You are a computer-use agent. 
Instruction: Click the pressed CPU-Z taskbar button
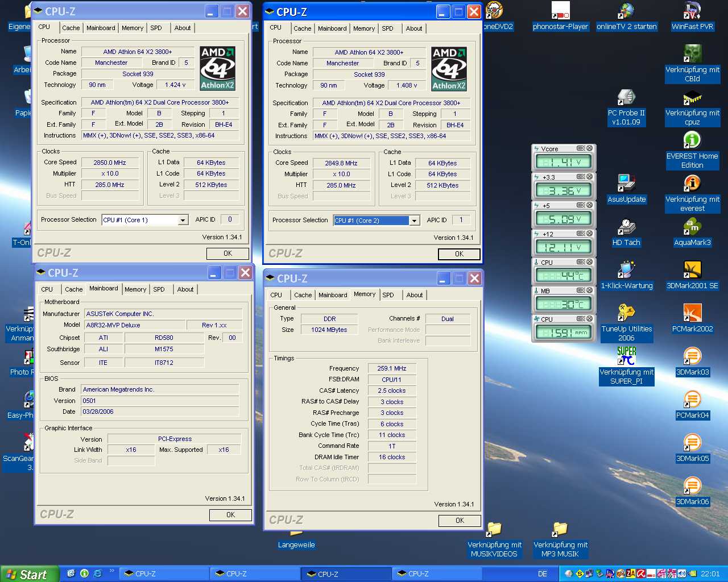tap(346, 574)
